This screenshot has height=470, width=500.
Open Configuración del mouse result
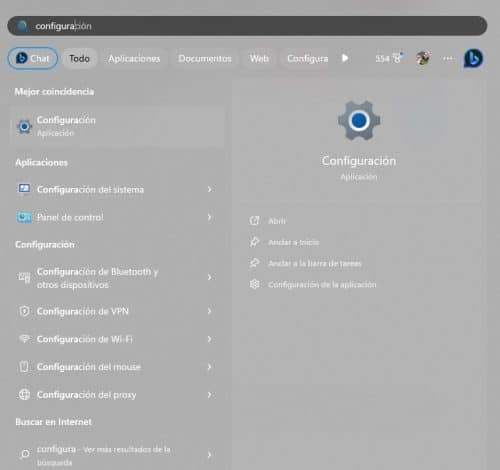tap(118, 367)
